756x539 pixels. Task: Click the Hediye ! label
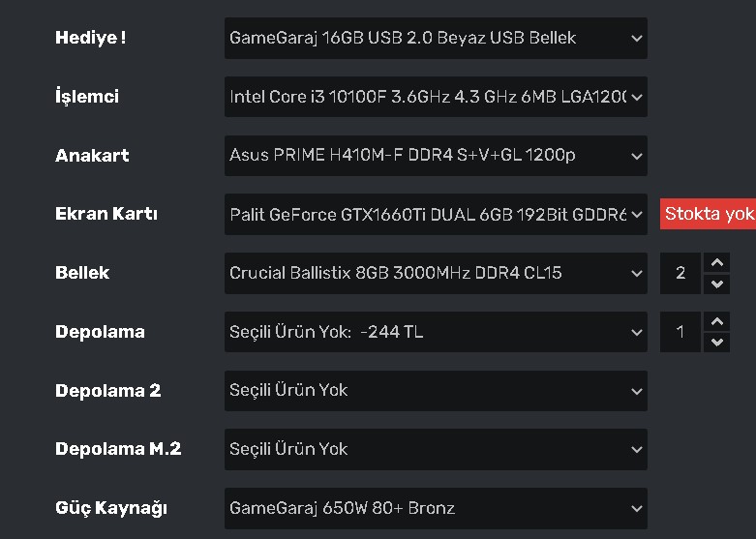point(91,39)
